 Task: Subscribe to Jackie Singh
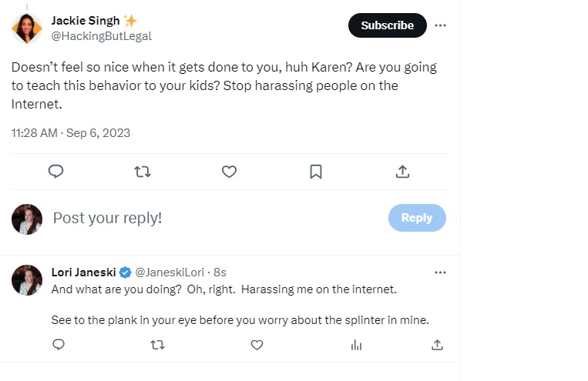pyautogui.click(x=387, y=25)
